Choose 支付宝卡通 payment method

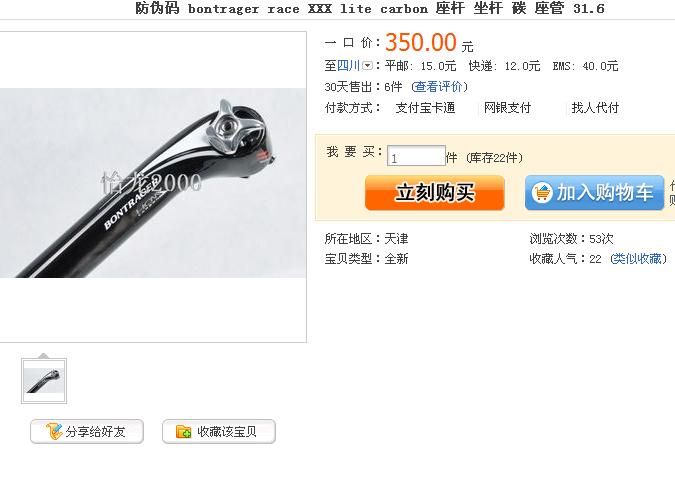[x=425, y=108]
